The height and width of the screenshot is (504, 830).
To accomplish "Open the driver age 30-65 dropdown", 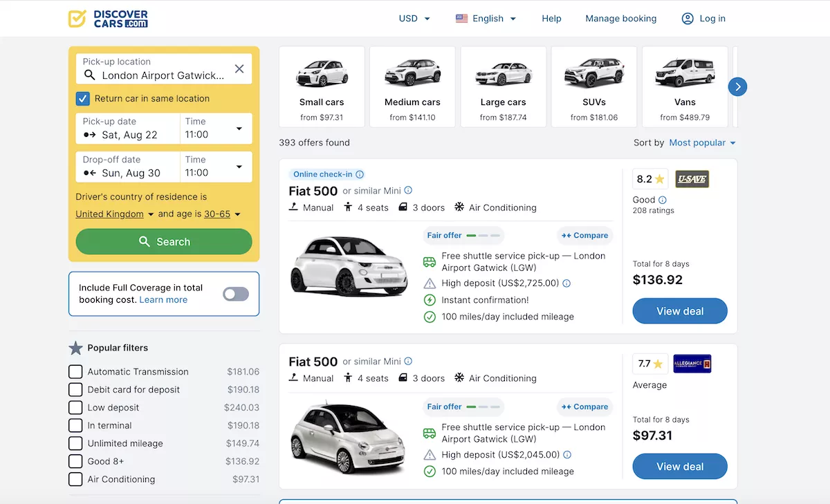I will (222, 214).
